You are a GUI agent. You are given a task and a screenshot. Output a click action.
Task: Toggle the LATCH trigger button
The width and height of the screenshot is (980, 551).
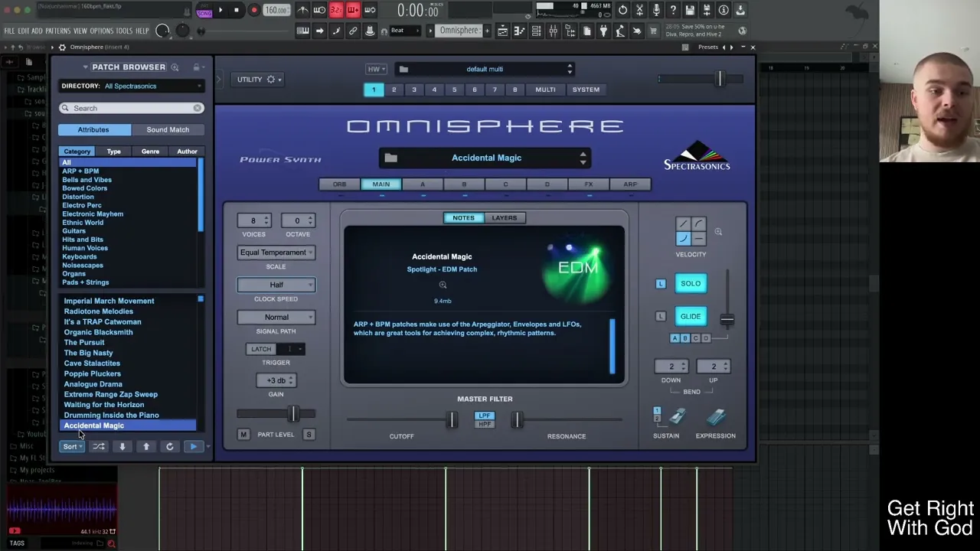261,349
